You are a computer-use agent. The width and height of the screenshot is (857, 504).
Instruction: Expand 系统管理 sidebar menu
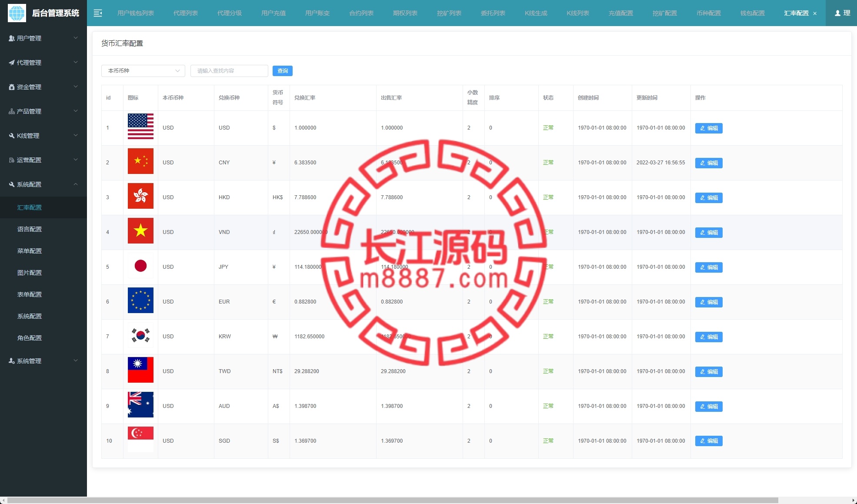(x=43, y=361)
